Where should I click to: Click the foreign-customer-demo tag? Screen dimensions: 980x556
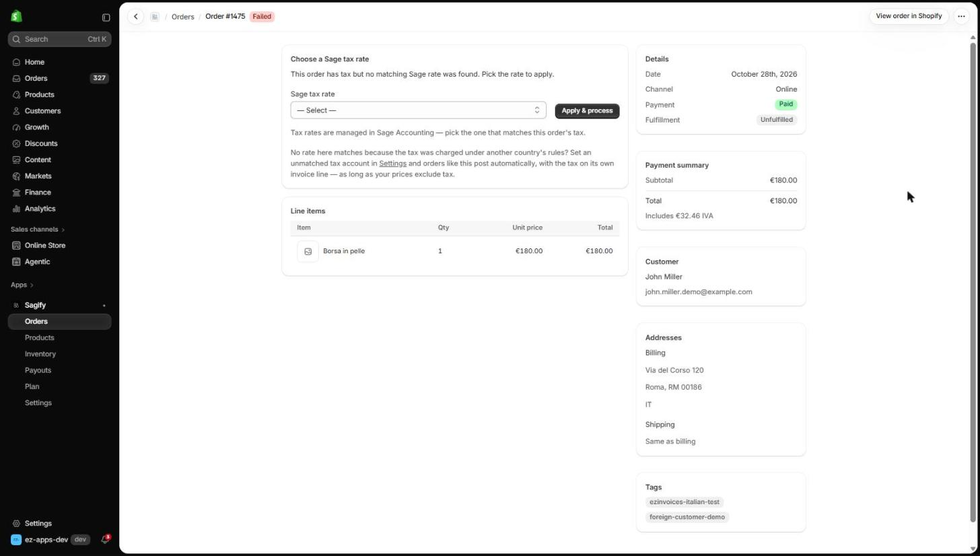click(x=687, y=518)
